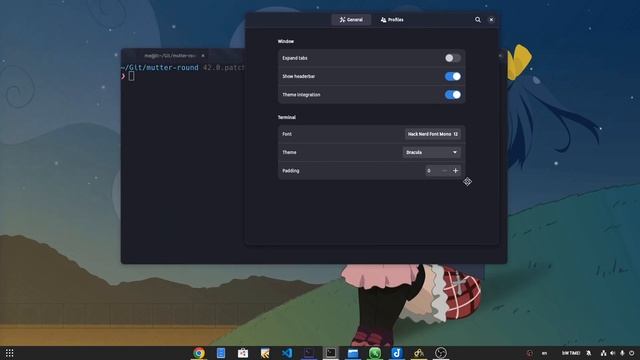Open the purple terminal icon in dock
The width and height of the screenshot is (640, 360).
pyautogui.click(x=309, y=353)
